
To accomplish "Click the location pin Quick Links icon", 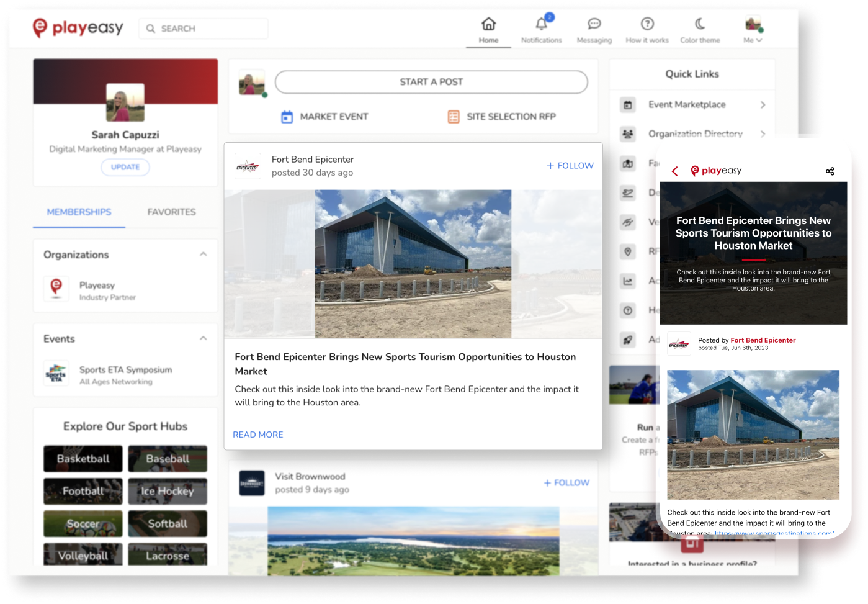I will (x=628, y=251).
